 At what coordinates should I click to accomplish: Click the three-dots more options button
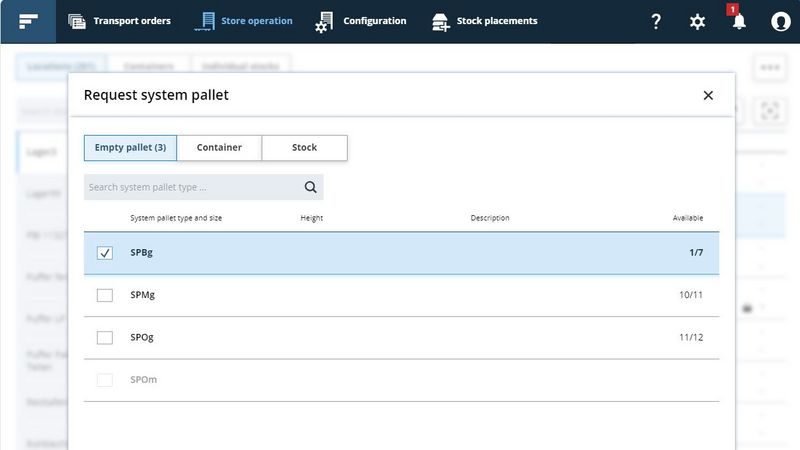[x=769, y=67]
